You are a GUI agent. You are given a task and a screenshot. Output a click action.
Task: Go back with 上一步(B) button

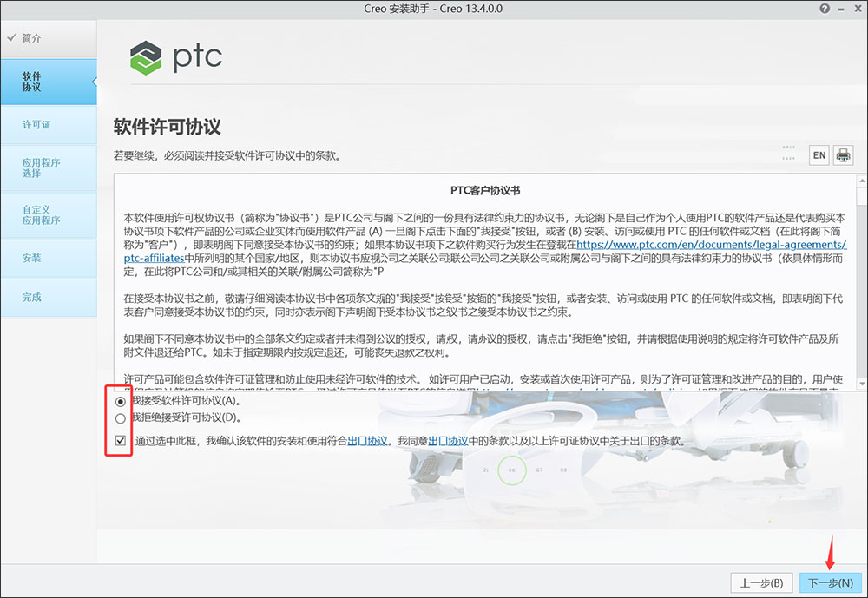point(762,583)
